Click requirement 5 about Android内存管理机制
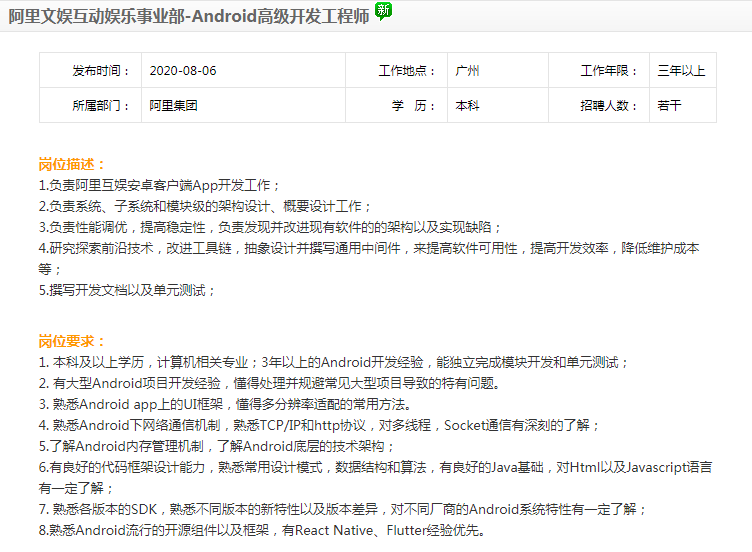 coord(216,446)
